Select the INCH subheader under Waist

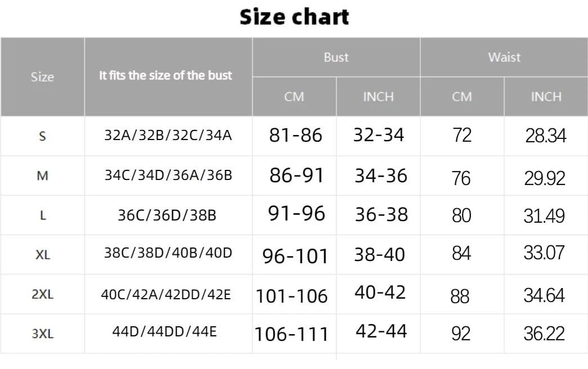coord(546,97)
